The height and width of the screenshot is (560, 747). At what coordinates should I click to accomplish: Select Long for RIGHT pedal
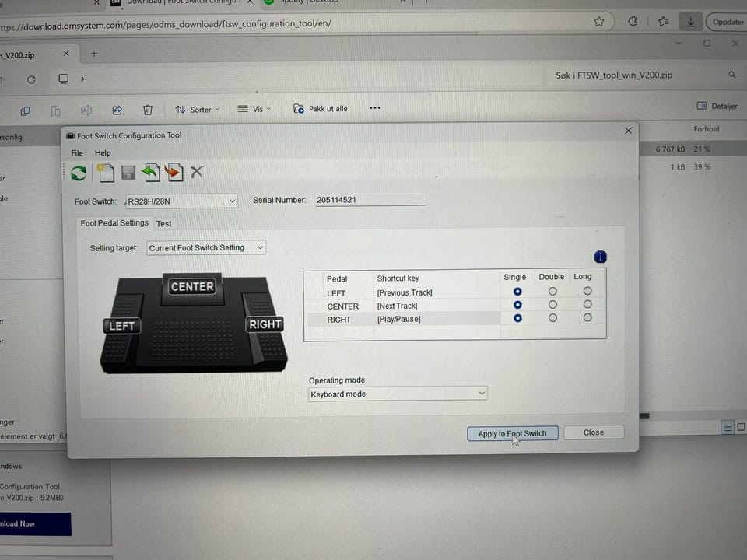coord(587,317)
